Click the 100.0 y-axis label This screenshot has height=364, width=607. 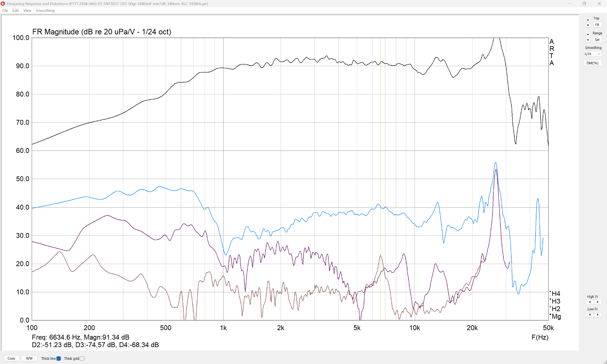click(x=21, y=38)
